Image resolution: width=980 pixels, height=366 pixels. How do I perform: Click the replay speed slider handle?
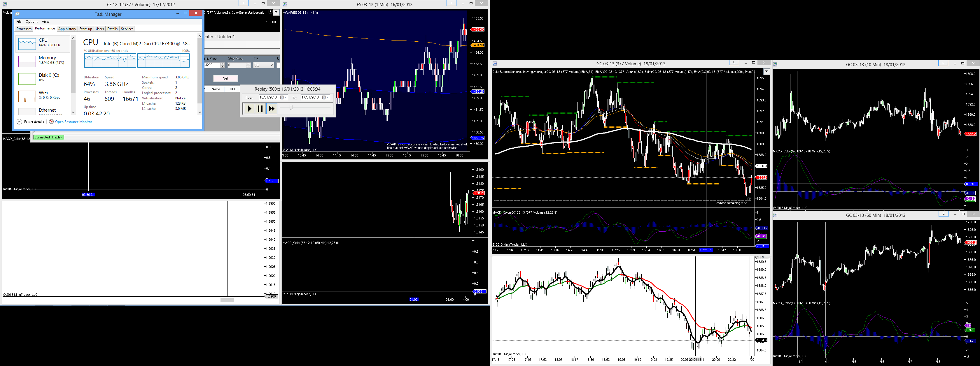click(x=291, y=108)
